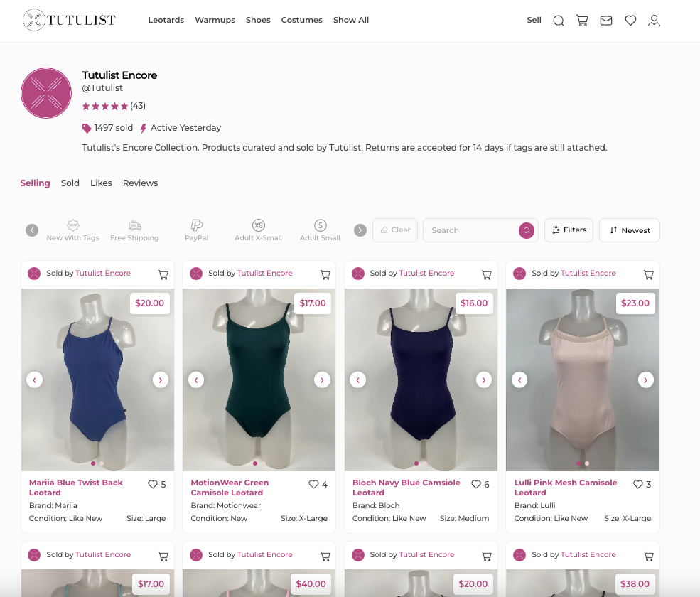Open messages envelope icon

point(605,21)
